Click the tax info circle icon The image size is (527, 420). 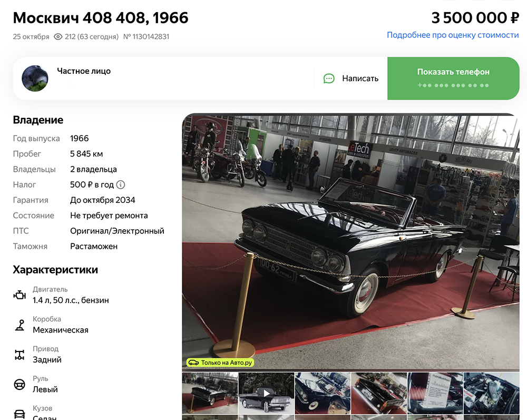(120, 185)
